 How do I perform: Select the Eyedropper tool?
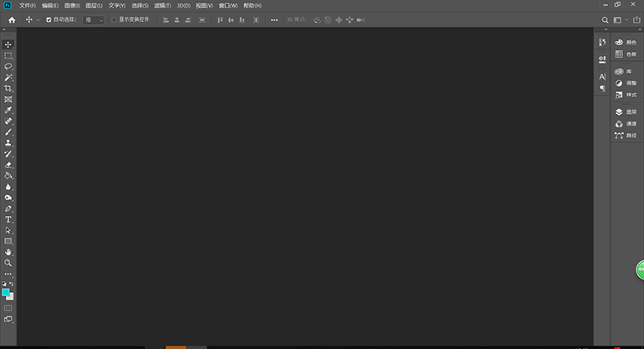8,110
